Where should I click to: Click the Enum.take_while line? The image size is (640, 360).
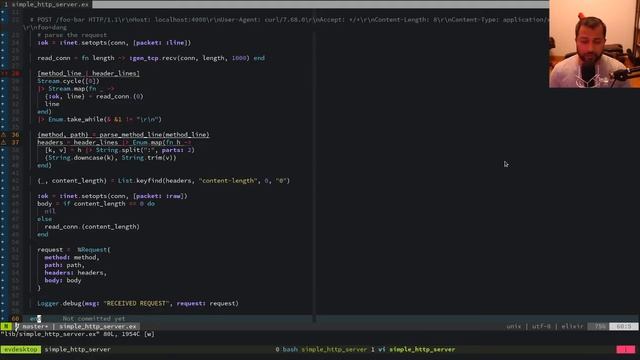(x=100, y=119)
